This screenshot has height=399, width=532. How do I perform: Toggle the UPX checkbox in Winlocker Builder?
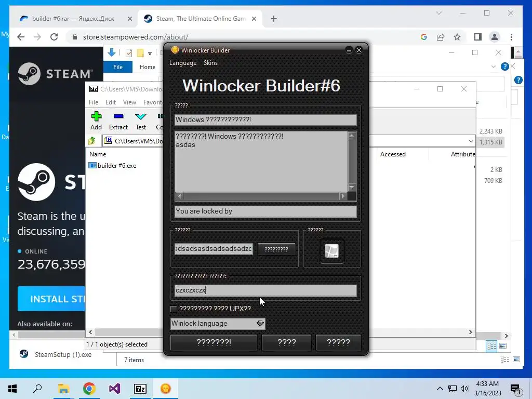(174, 309)
